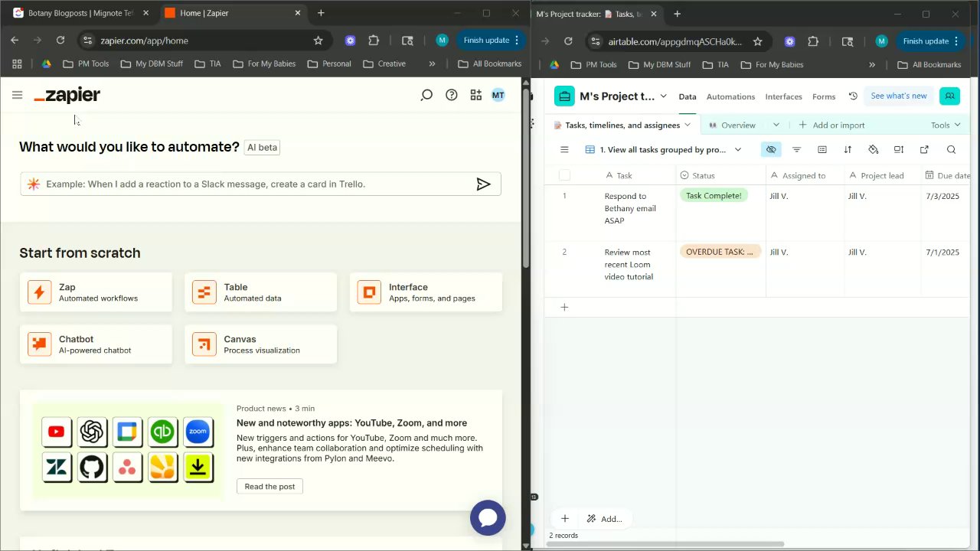This screenshot has width=980, height=551.
Task: Click Add or import in Airtable
Action: [x=831, y=125]
